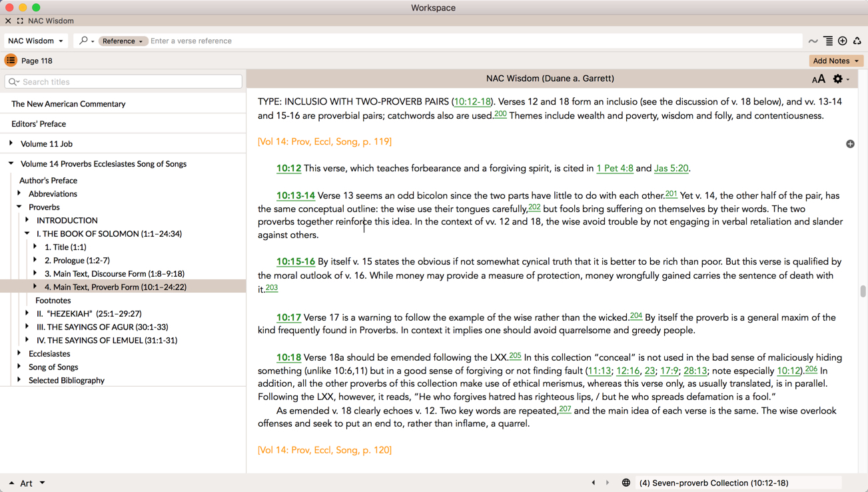Open the NAC Wisdom module dropdown
This screenshot has height=492, width=868.
36,41
